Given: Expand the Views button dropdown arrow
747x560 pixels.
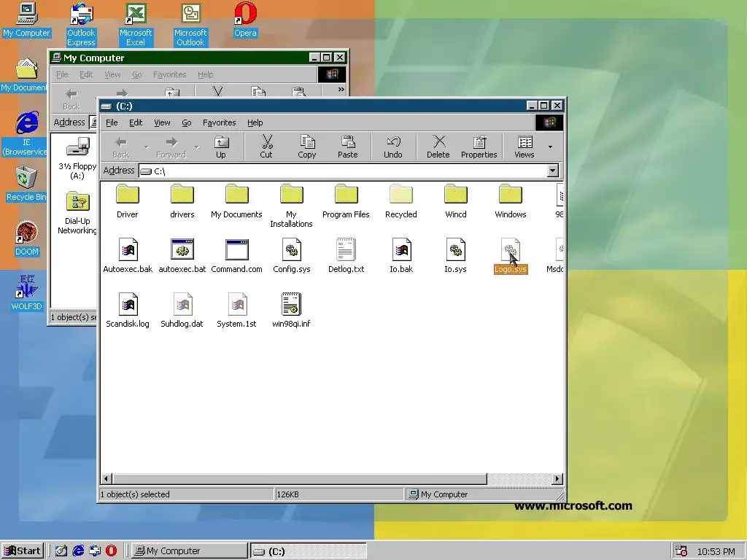Looking at the screenshot, I should [550, 147].
